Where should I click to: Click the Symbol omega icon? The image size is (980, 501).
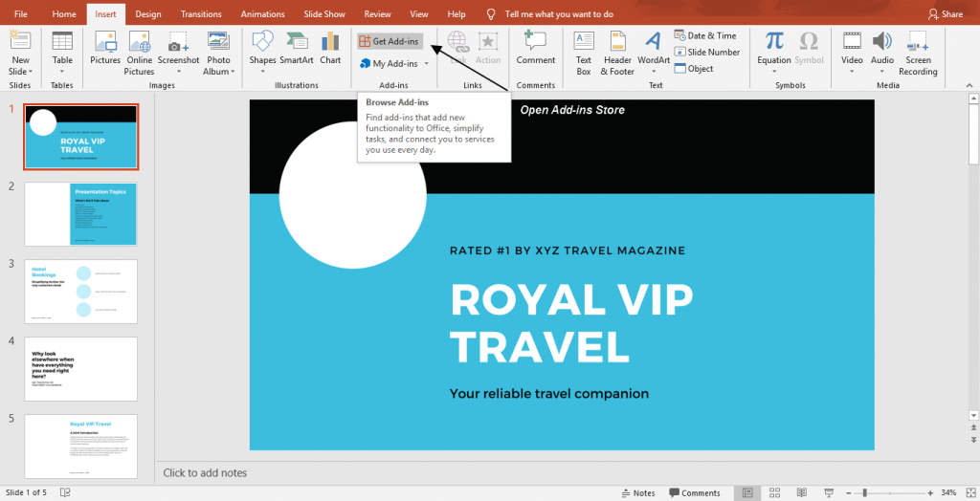pos(809,41)
